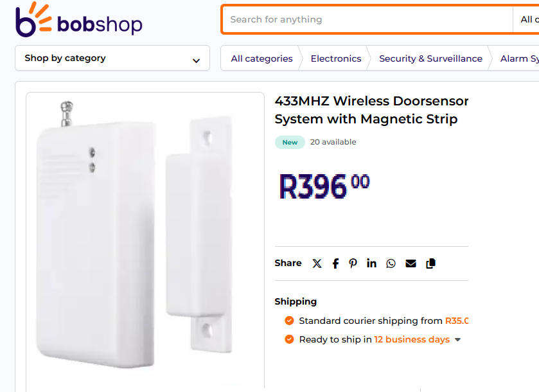Share the product on X

point(317,263)
